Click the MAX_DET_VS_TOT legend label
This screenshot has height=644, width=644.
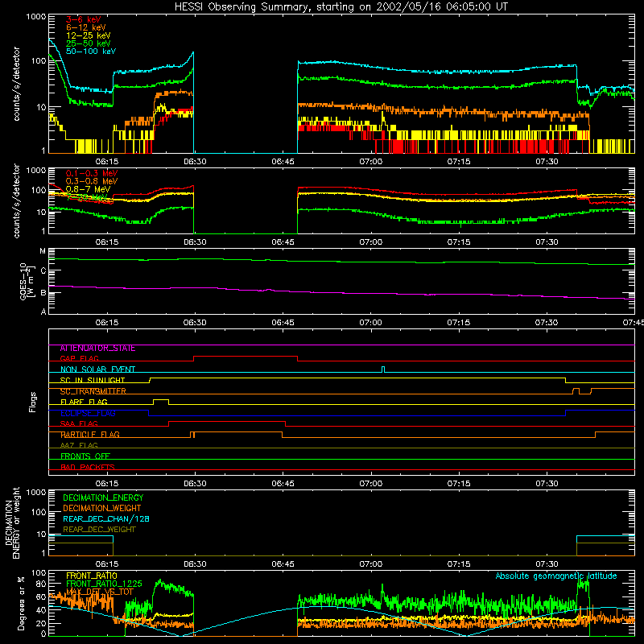100,592
